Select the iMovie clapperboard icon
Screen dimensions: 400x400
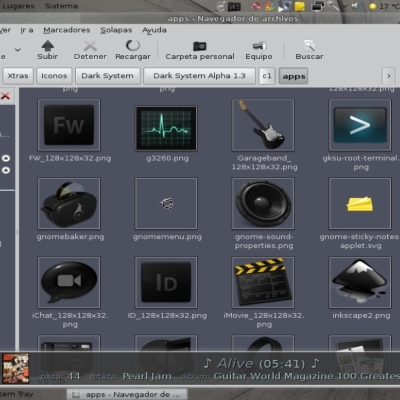(263, 282)
